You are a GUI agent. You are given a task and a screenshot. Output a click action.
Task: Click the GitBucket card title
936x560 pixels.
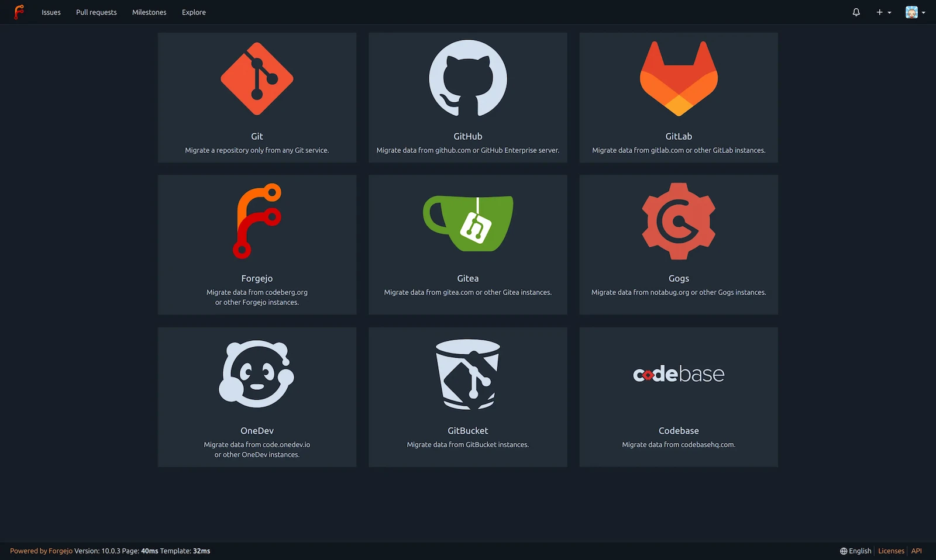[468, 431]
